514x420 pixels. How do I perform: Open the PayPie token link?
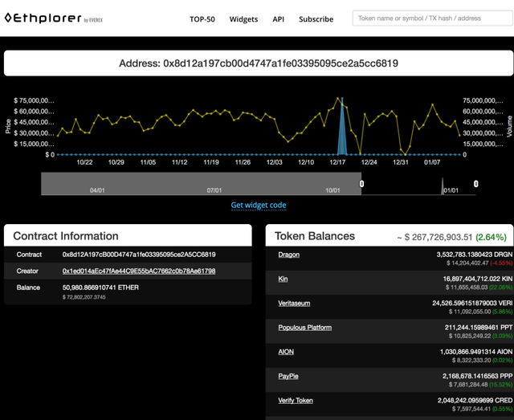click(x=288, y=376)
